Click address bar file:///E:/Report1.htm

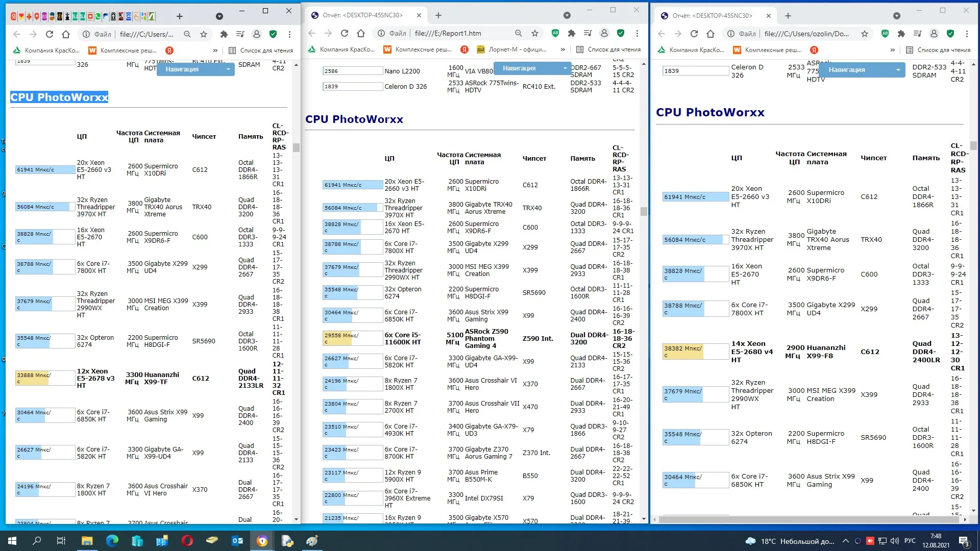click(x=448, y=34)
